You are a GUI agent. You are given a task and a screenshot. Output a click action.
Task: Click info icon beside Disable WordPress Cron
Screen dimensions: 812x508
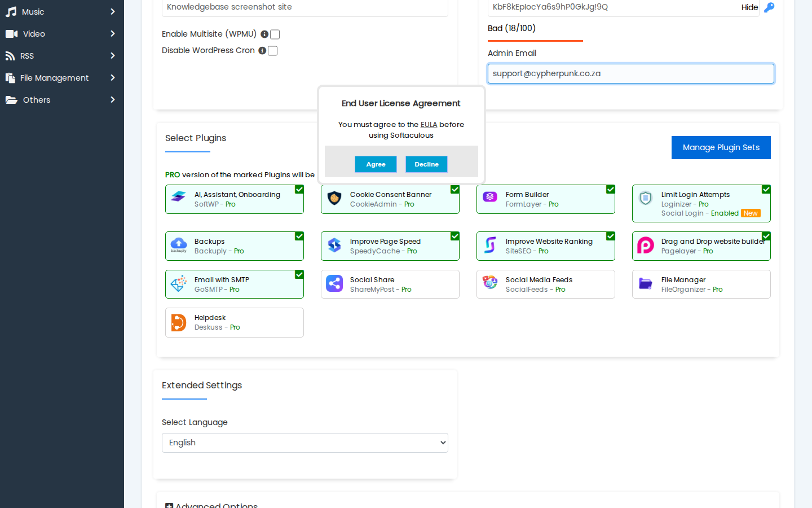pos(262,51)
